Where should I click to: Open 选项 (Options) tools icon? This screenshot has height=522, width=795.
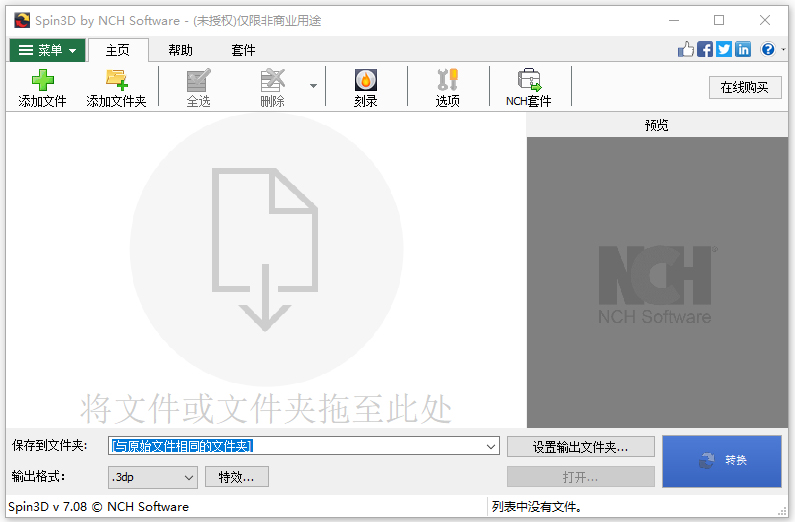(448, 87)
